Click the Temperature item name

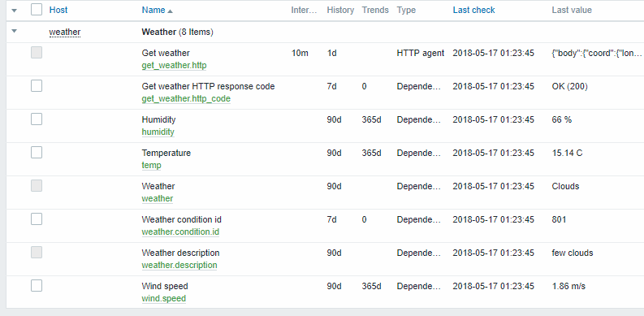click(166, 153)
